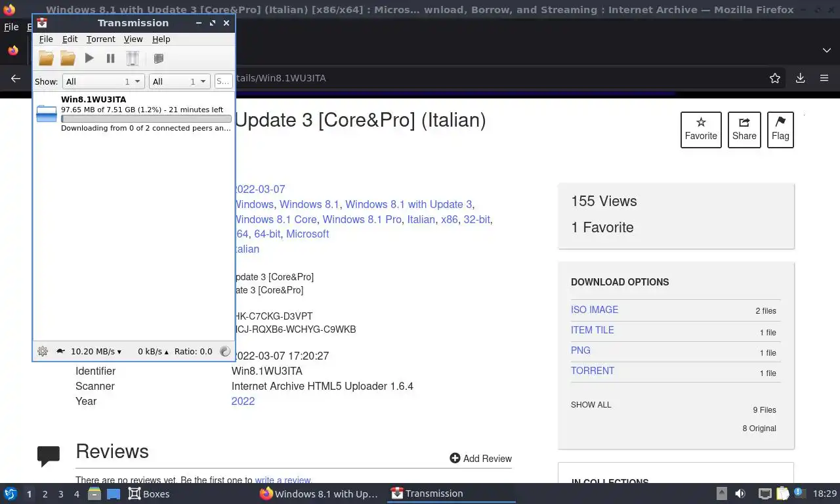Remove torrent using the trash toolbar icon
This screenshot has width=840, height=504.
tap(133, 58)
